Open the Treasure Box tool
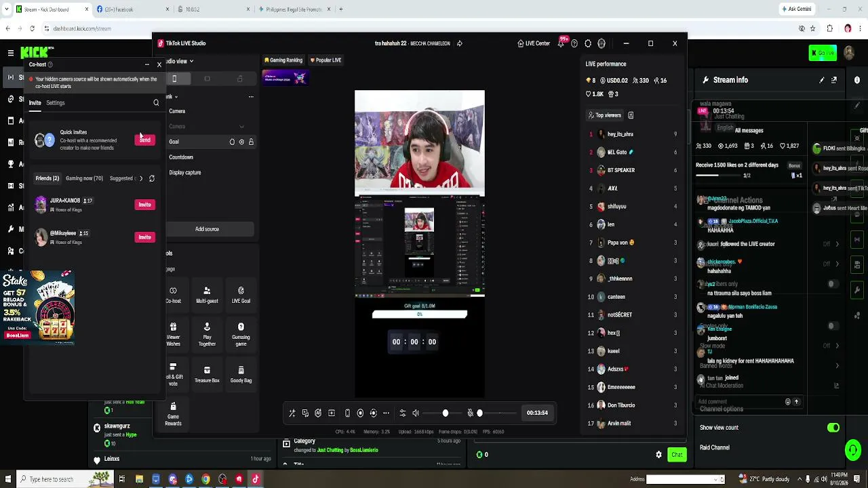868x488 pixels. (x=207, y=374)
